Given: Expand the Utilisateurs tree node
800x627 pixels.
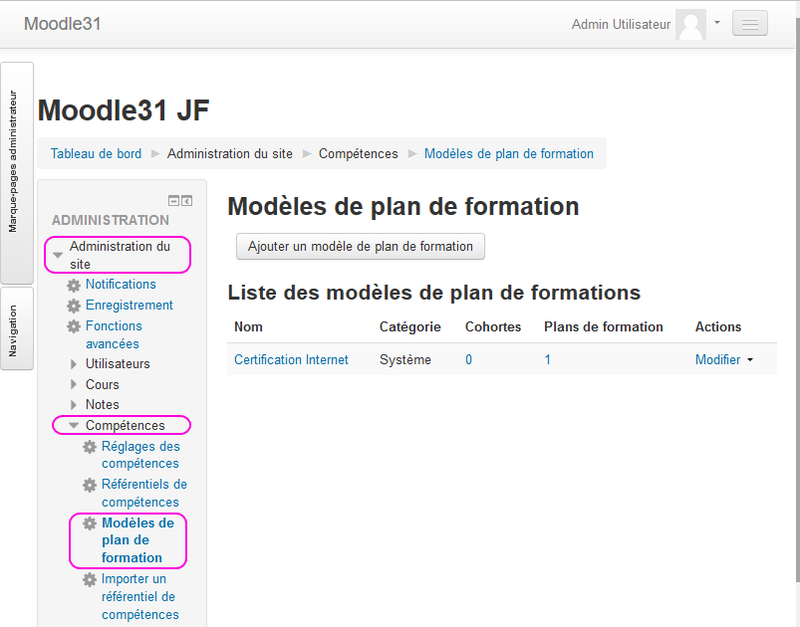Looking at the screenshot, I should (74, 364).
